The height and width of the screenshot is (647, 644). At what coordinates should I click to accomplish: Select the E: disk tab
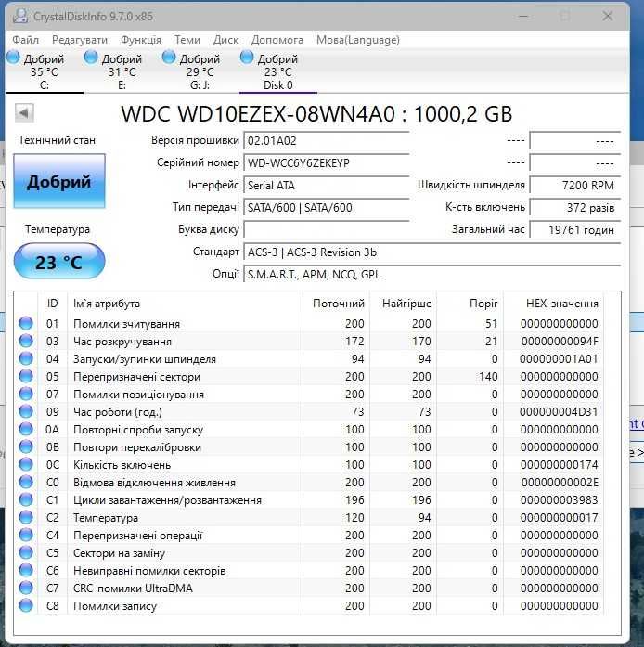click(122, 71)
